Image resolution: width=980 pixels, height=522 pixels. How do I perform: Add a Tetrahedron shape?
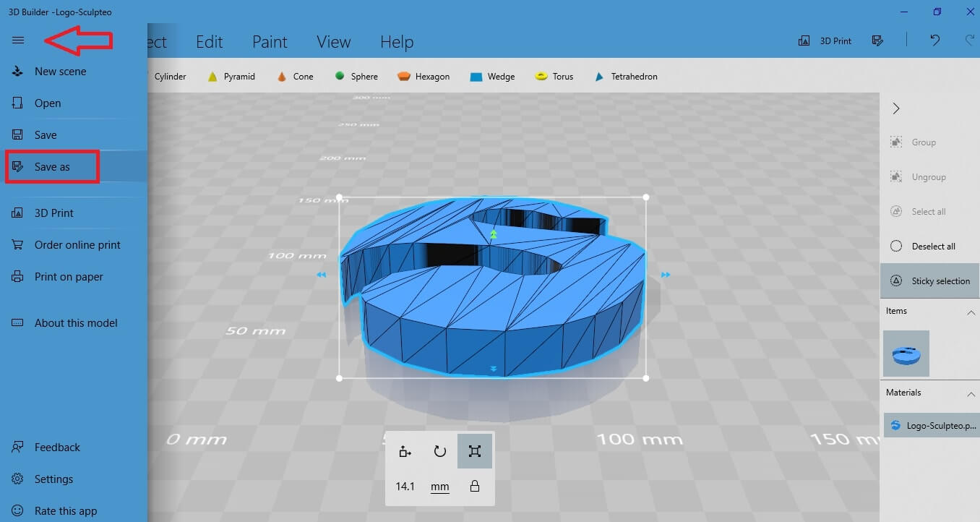626,76
